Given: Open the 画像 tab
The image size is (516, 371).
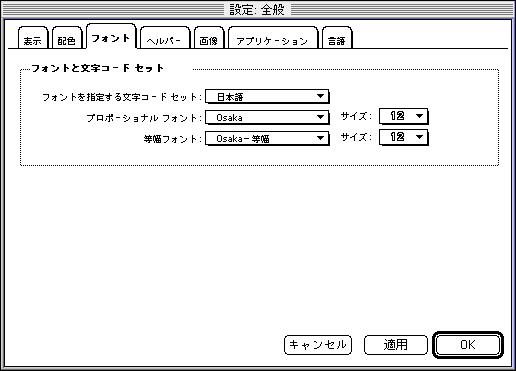Looking at the screenshot, I should click(x=209, y=38).
